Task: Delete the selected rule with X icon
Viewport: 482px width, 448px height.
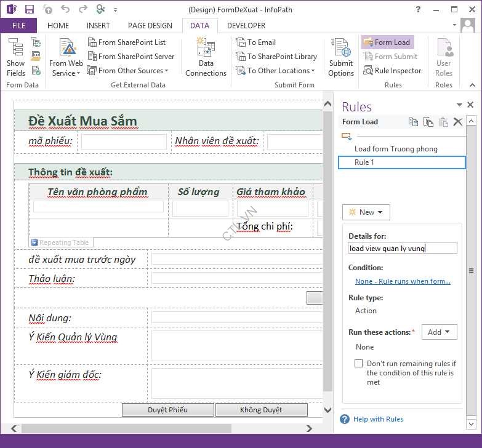Action: tap(457, 122)
